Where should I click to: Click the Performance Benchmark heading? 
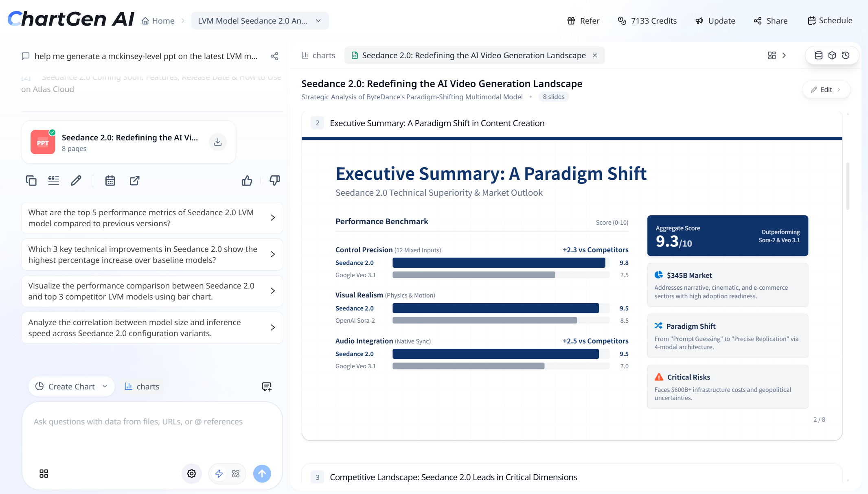pos(381,221)
